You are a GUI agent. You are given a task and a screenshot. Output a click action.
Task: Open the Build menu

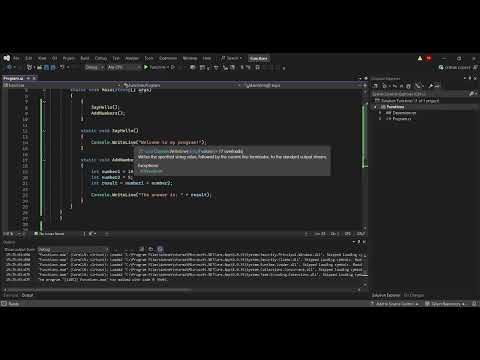85,58
